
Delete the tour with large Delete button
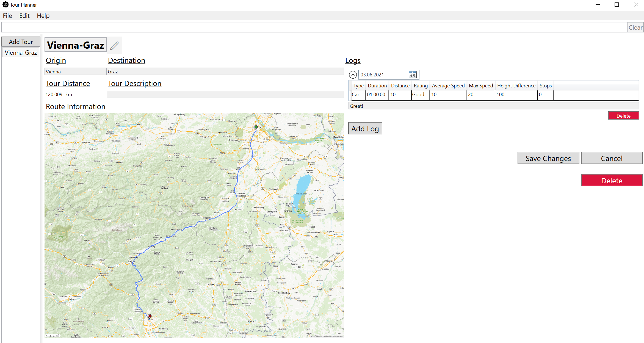point(612,181)
